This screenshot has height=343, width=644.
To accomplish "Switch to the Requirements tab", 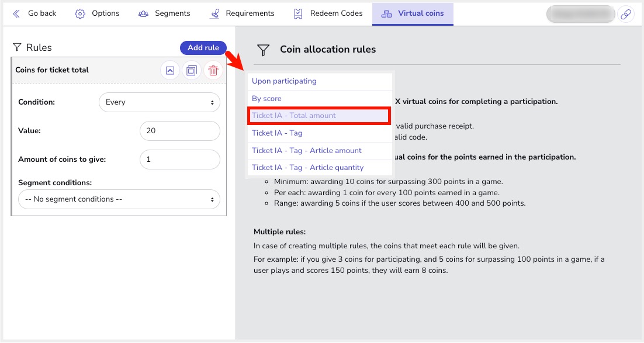I will 242,13.
